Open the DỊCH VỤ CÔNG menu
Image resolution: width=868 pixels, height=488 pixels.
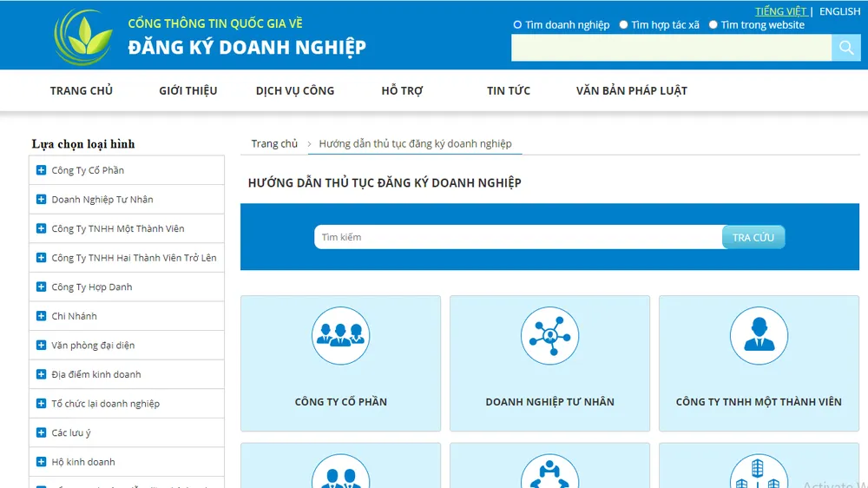coord(295,91)
